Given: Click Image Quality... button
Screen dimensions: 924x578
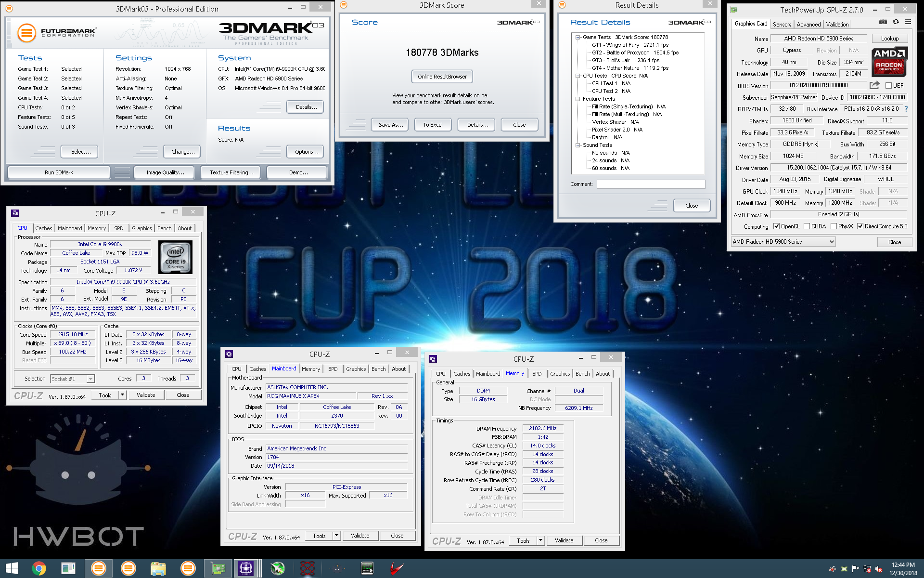Looking at the screenshot, I should [165, 172].
